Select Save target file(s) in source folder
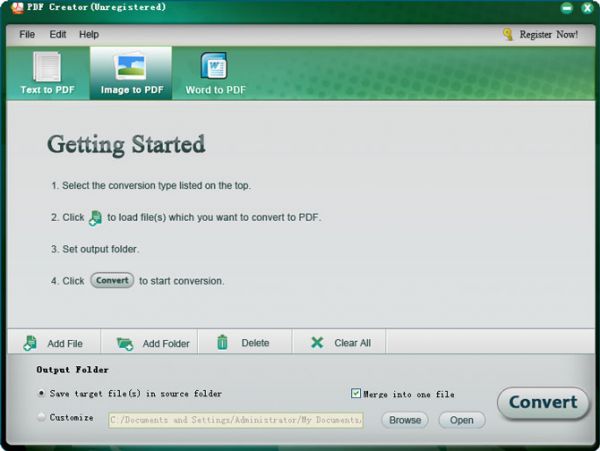 click(41, 393)
